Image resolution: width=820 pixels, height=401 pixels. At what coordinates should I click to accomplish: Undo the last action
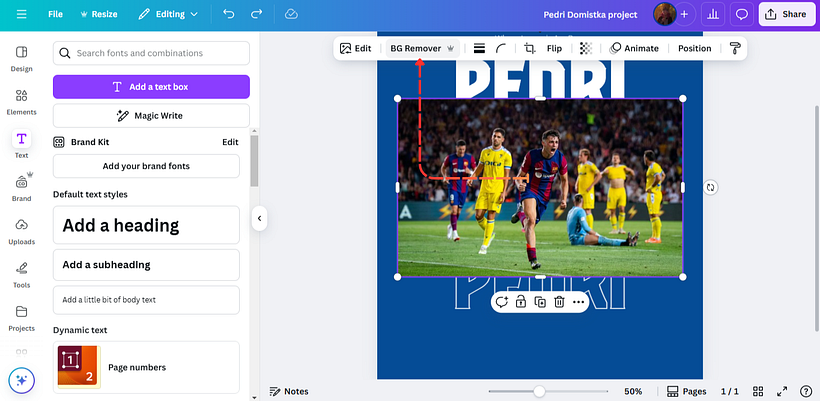(x=229, y=14)
